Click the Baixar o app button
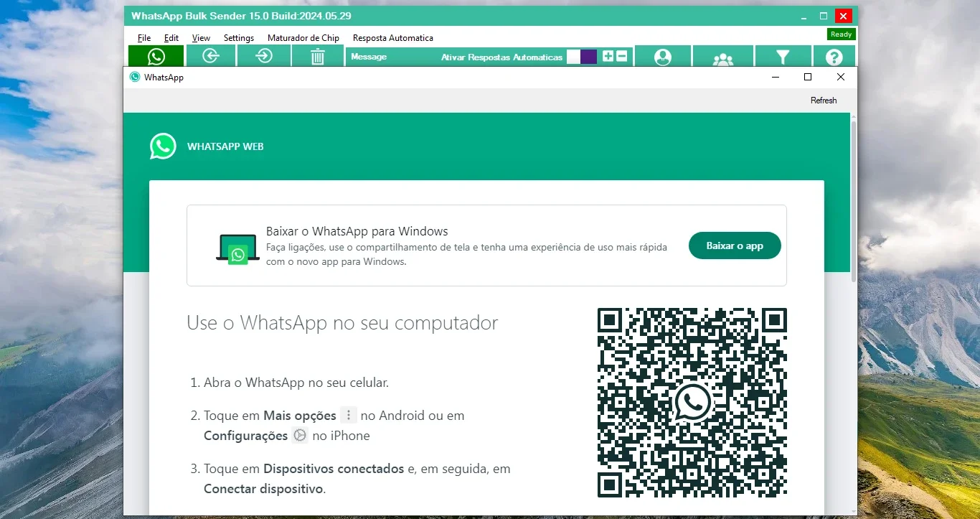 tap(735, 246)
